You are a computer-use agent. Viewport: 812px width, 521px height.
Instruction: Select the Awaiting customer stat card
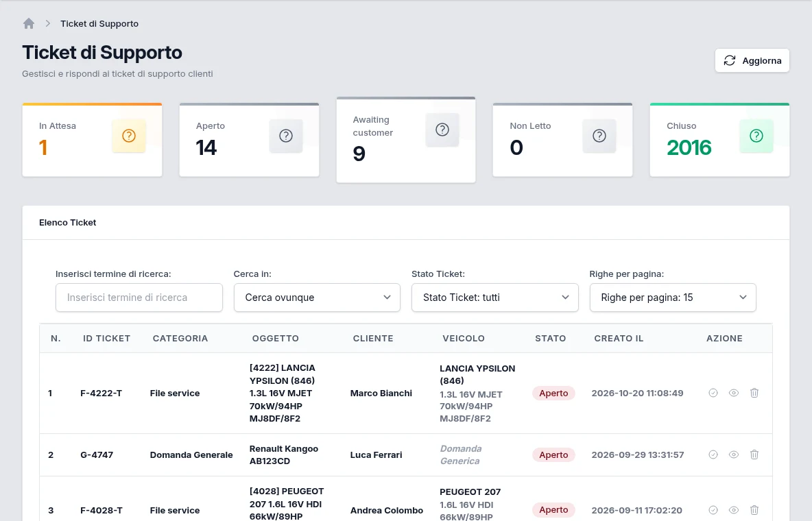click(406, 140)
